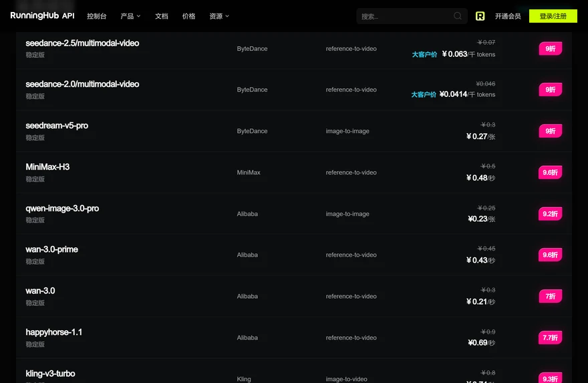Expand the 产品 dropdown menu
Viewport: 588px width, 383px height.
click(130, 16)
